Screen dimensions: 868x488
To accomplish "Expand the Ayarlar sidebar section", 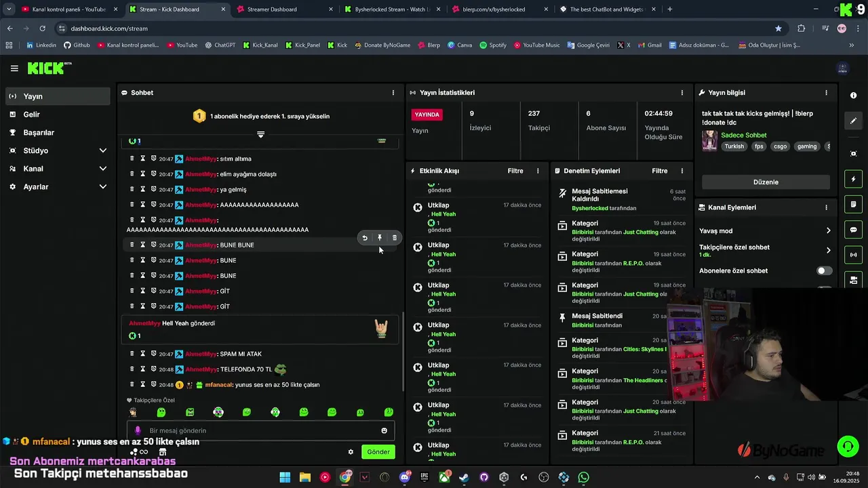I will tap(103, 186).
